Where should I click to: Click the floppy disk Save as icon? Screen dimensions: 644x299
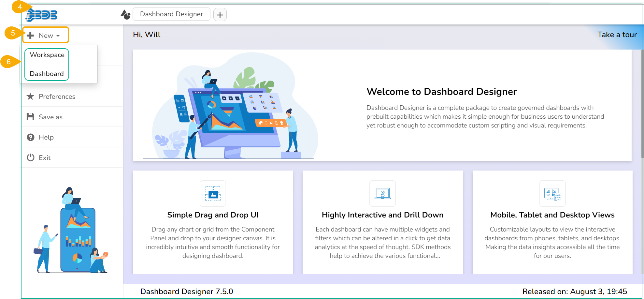[30, 117]
